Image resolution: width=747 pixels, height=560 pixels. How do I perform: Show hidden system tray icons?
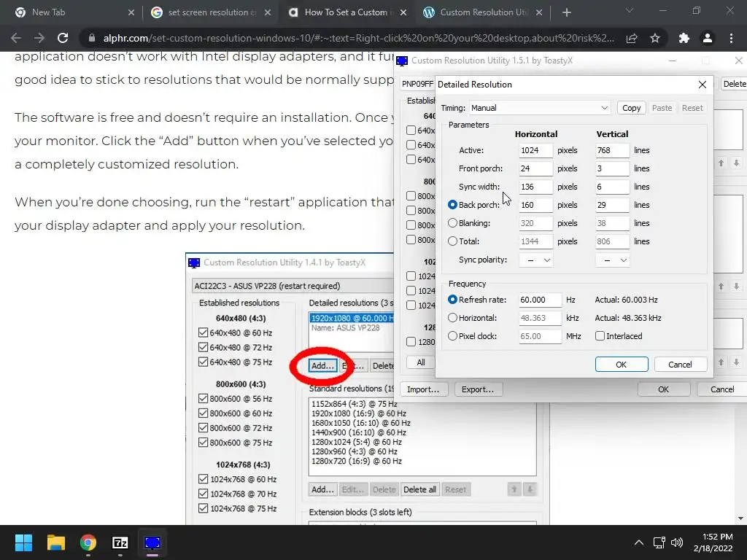pyautogui.click(x=639, y=542)
